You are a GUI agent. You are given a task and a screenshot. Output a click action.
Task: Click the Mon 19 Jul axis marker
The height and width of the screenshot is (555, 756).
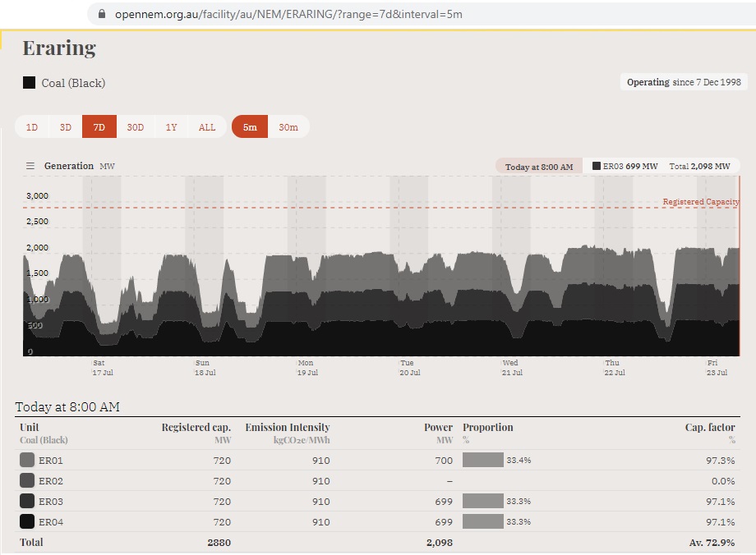pos(307,368)
